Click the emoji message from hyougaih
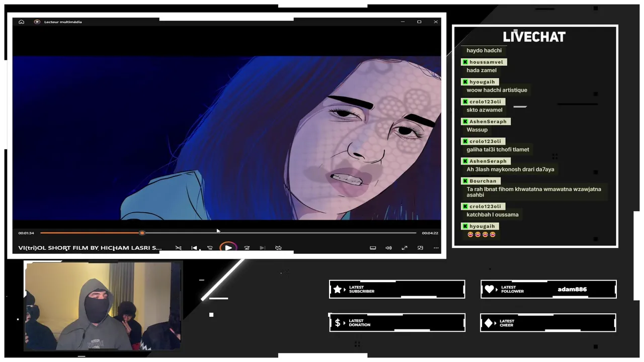 click(482, 234)
